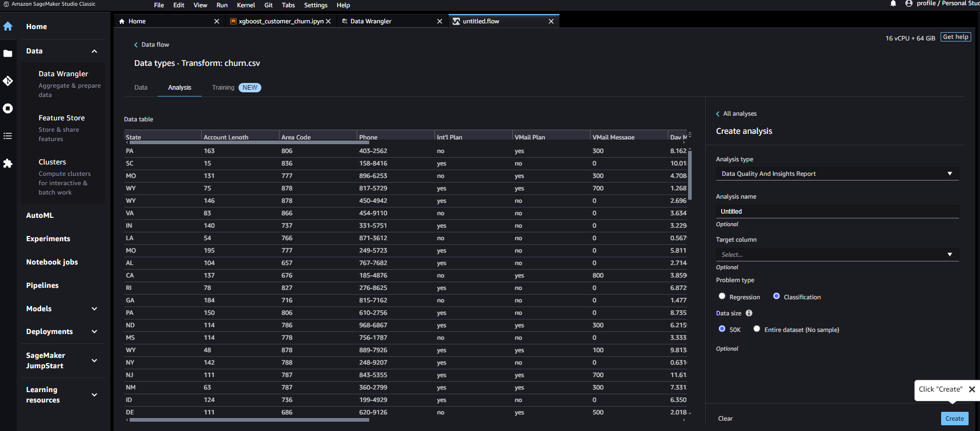This screenshot has width=980, height=431.
Task: Open Feature Store in sidebar
Action: [x=62, y=118]
